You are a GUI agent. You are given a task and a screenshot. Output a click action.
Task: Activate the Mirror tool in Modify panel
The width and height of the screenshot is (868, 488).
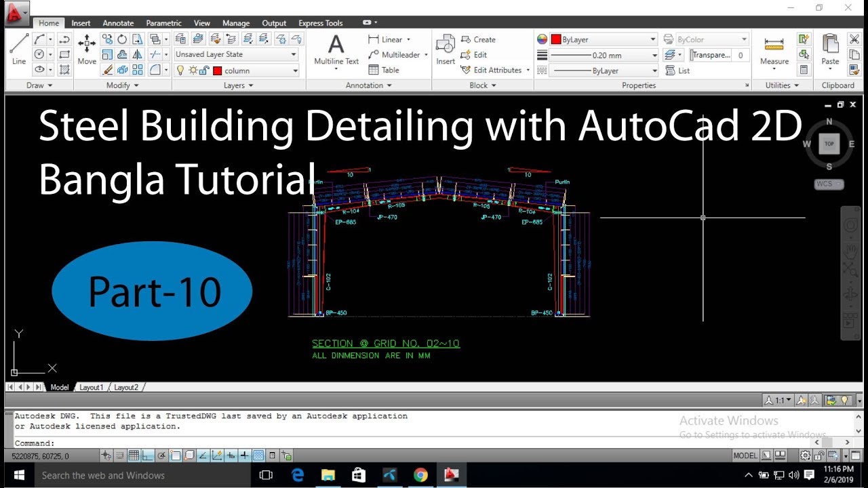(138, 54)
